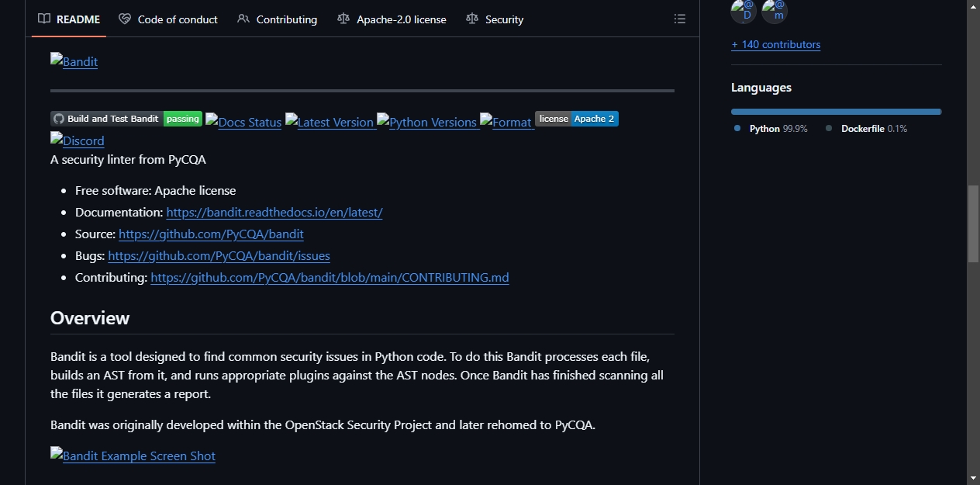The height and width of the screenshot is (485, 980).
Task: Open the bandit/issues bugs link
Action: point(219,255)
